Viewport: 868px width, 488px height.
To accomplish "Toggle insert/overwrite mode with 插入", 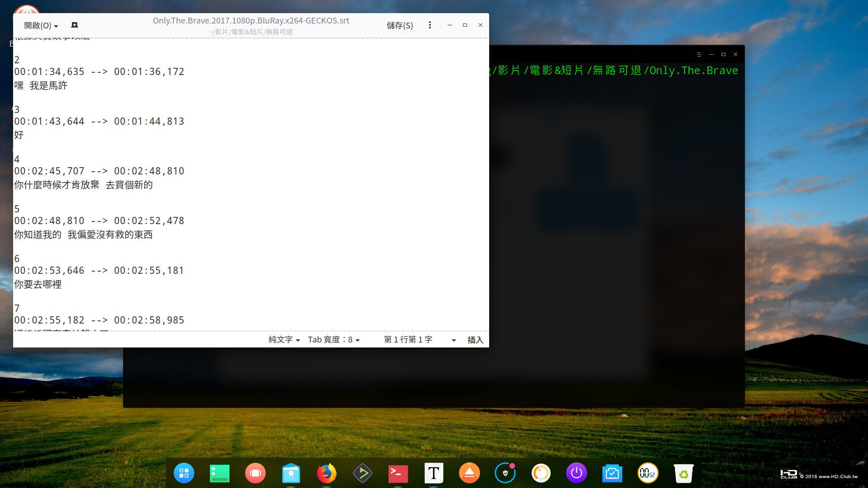I will click(x=475, y=339).
